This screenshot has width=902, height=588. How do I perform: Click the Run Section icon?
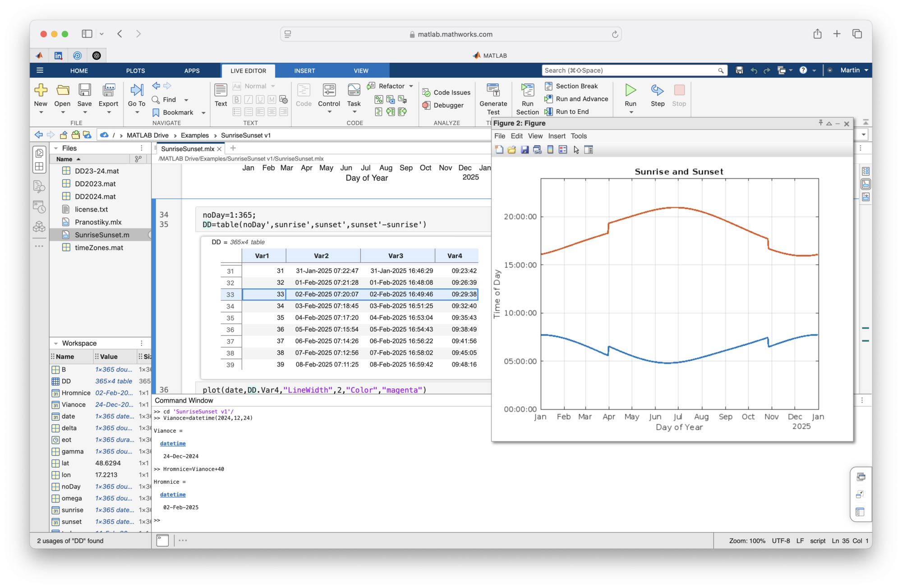click(527, 90)
